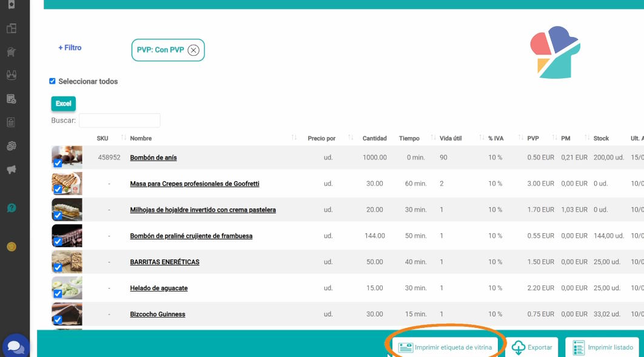Screen dimensions: 644x357
Task: Click the Stock column header
Action: coord(601,138)
